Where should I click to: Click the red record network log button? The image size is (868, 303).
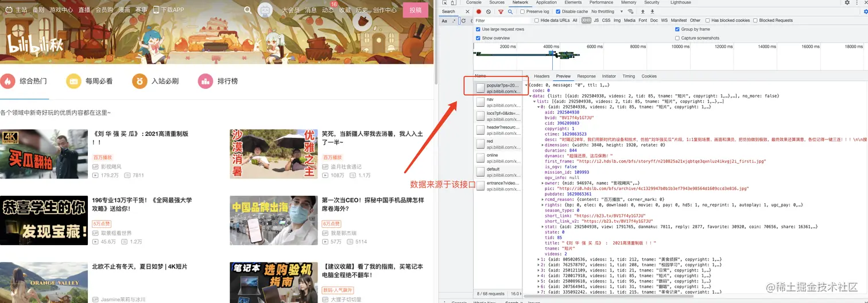point(478,11)
